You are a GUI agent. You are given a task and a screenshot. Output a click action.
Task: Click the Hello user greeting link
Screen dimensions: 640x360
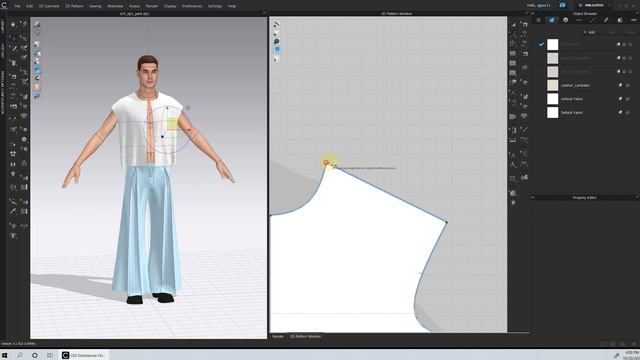pyautogui.click(x=539, y=6)
